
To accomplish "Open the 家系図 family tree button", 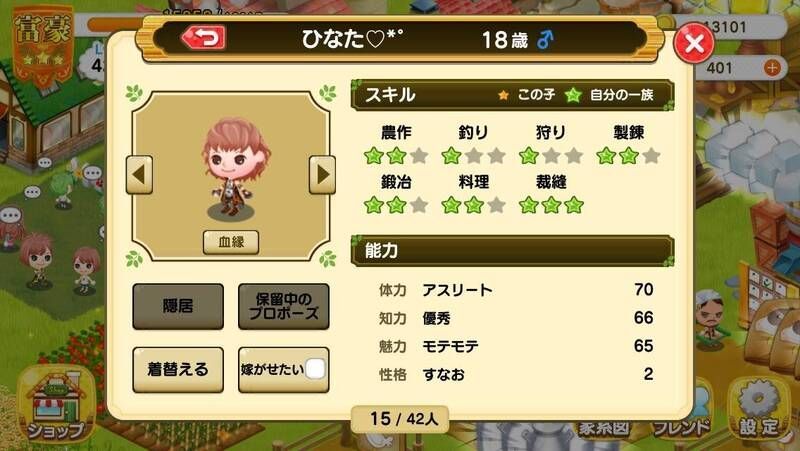I will tap(604, 428).
